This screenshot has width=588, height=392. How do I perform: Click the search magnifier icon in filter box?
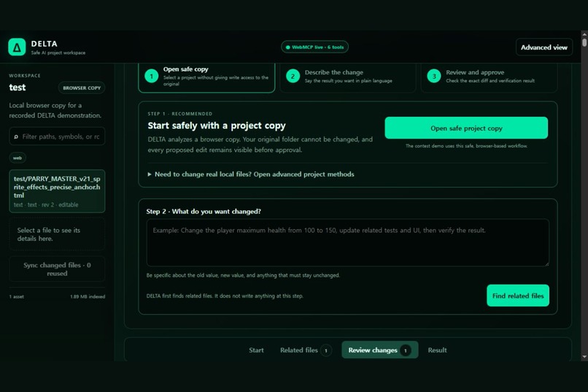(x=16, y=137)
